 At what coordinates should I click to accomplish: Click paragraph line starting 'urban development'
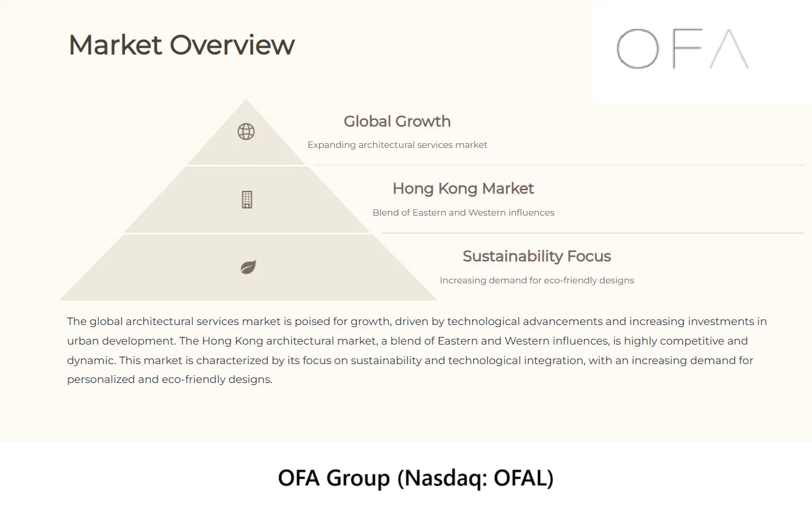408,341
